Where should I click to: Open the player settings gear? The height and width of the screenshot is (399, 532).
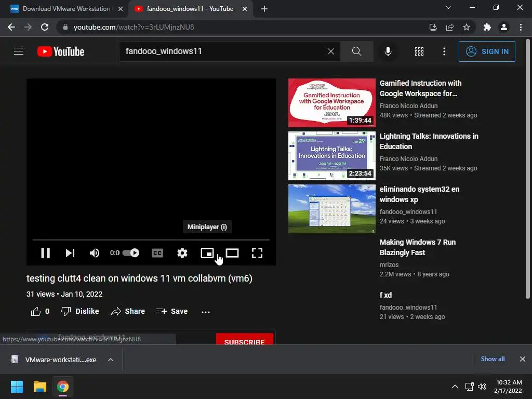coord(182,253)
